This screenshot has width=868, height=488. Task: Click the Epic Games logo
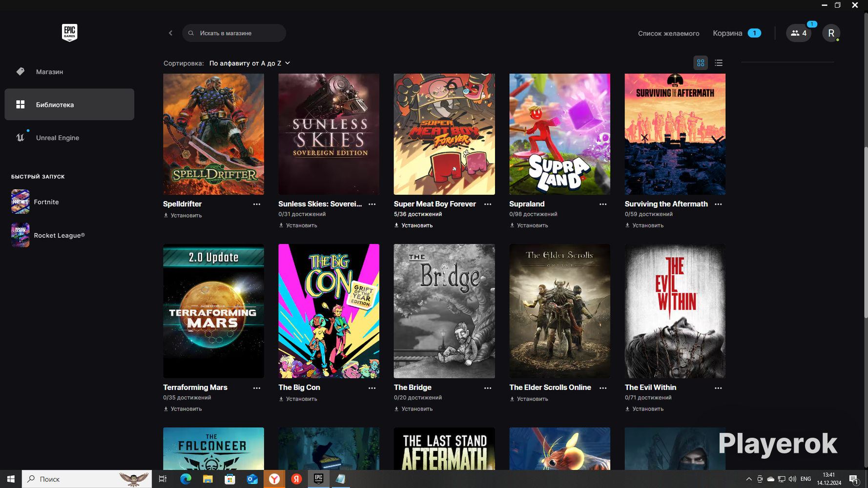pyautogui.click(x=69, y=33)
